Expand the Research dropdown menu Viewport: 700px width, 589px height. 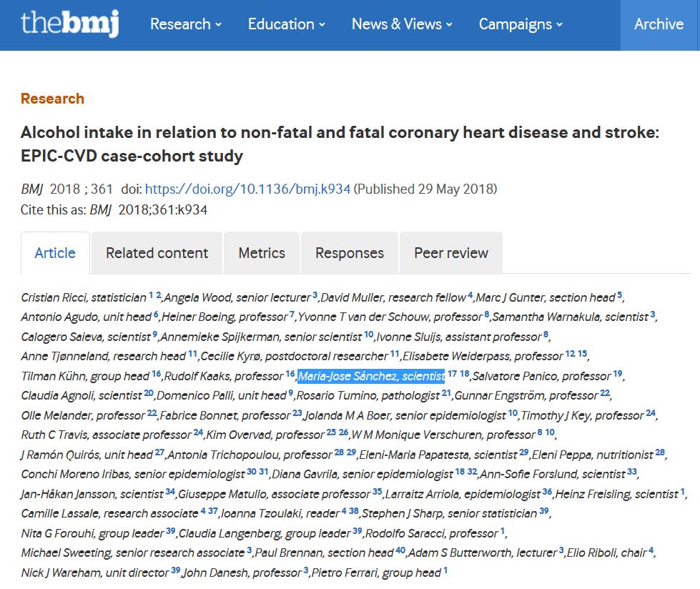pyautogui.click(x=185, y=24)
